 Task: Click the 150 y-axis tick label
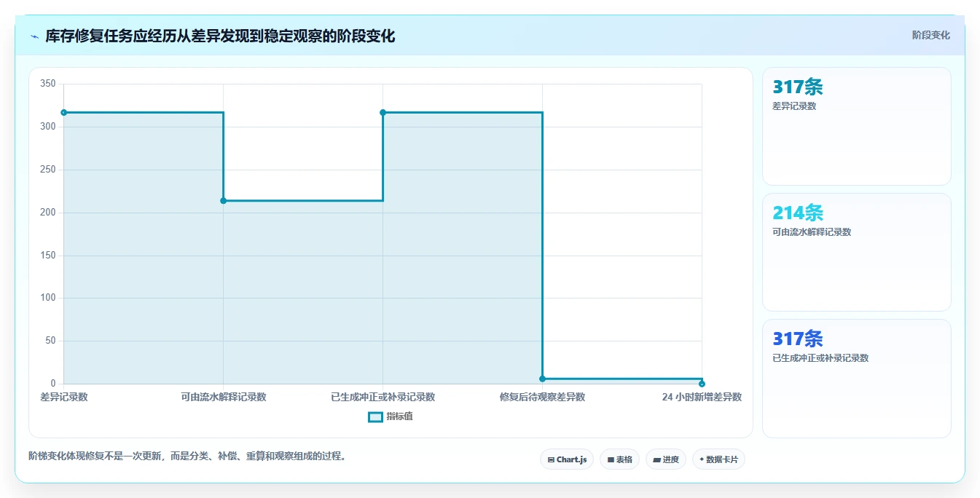(48, 256)
